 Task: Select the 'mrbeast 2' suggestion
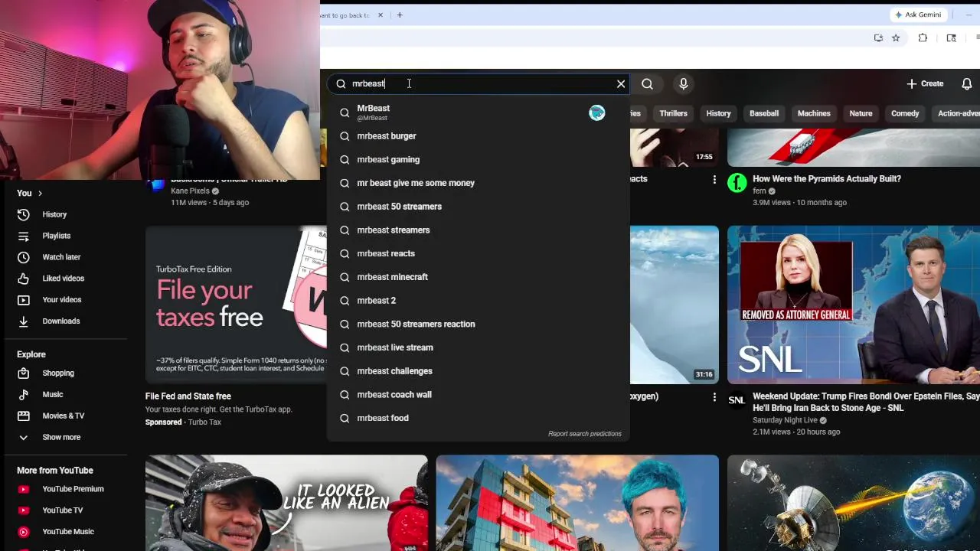479,300
